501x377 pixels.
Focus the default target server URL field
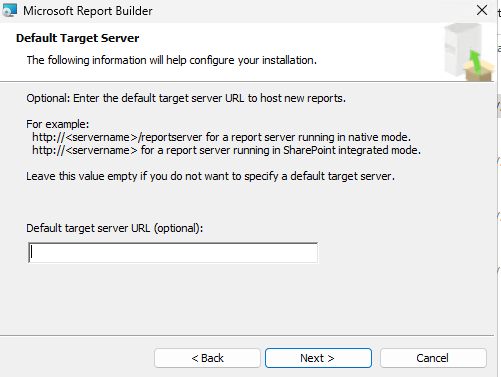click(x=173, y=253)
